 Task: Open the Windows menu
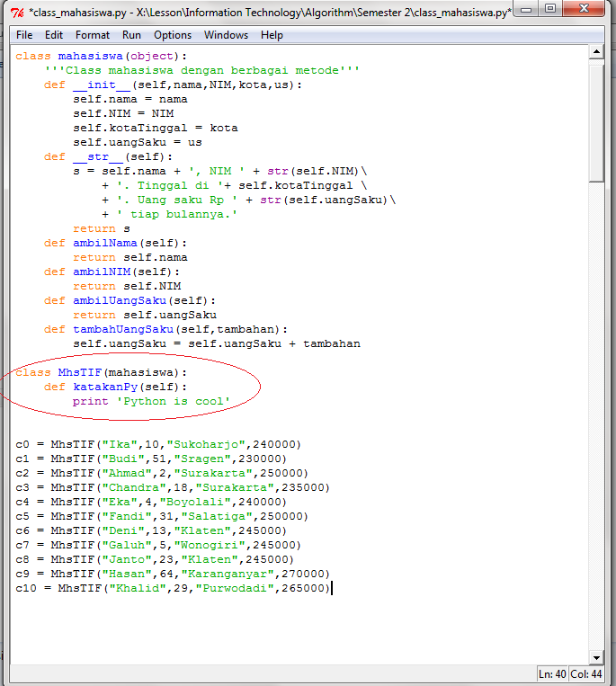(226, 35)
